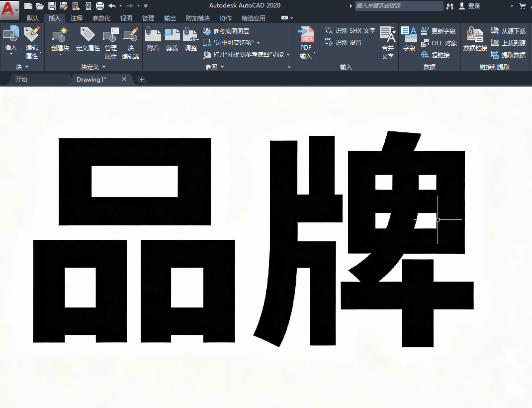Undo the last action

tap(112, 6)
